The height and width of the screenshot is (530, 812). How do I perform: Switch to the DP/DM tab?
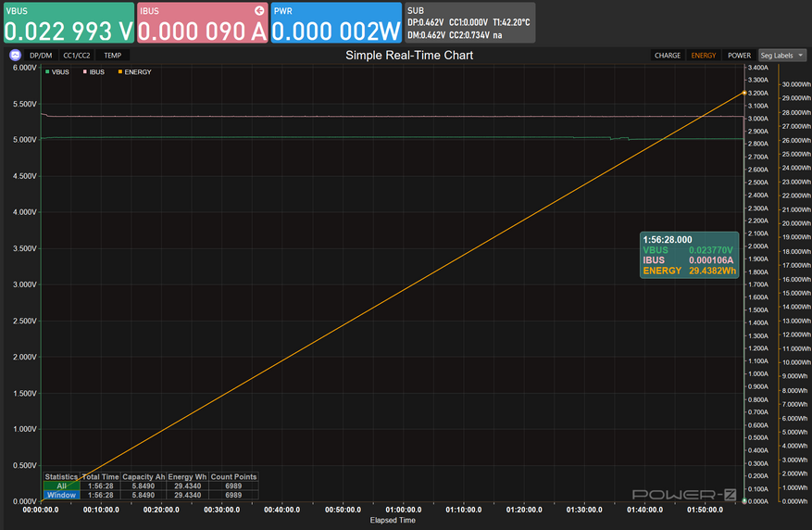pos(41,56)
